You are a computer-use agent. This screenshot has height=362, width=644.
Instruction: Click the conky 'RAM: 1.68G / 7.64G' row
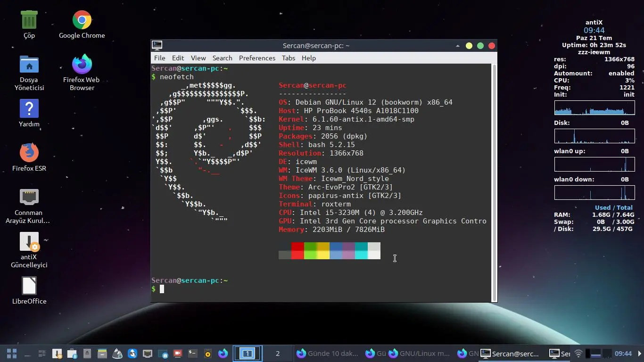[x=594, y=215]
